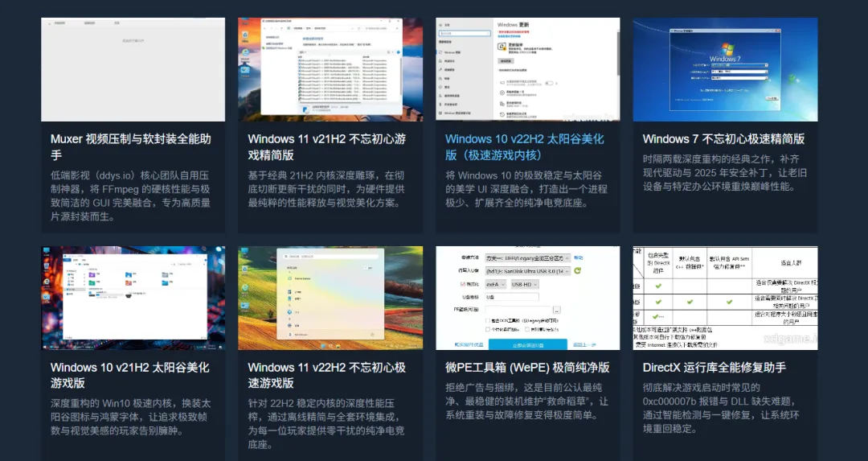Screen dimensions: 868x461
Task: Open the 微PE工具箱 (WePE) thumbnail image
Action: pyautogui.click(x=527, y=298)
